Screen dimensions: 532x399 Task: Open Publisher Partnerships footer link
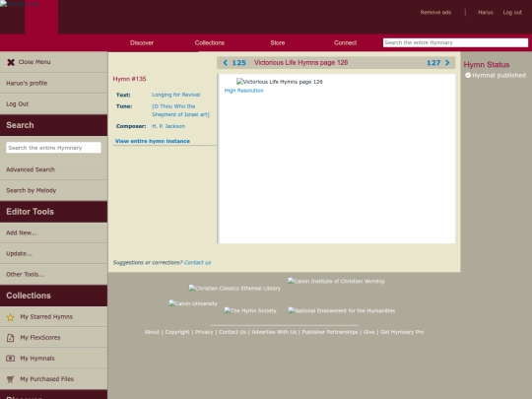pyautogui.click(x=330, y=332)
